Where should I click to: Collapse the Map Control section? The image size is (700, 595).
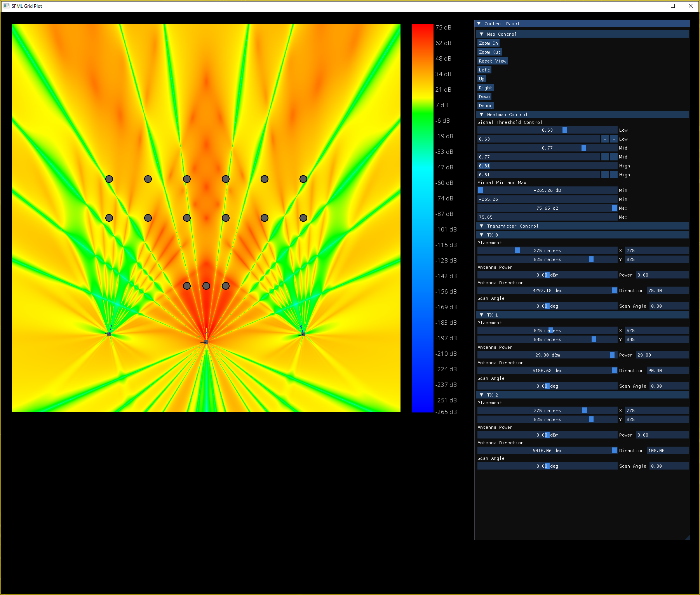(x=482, y=34)
